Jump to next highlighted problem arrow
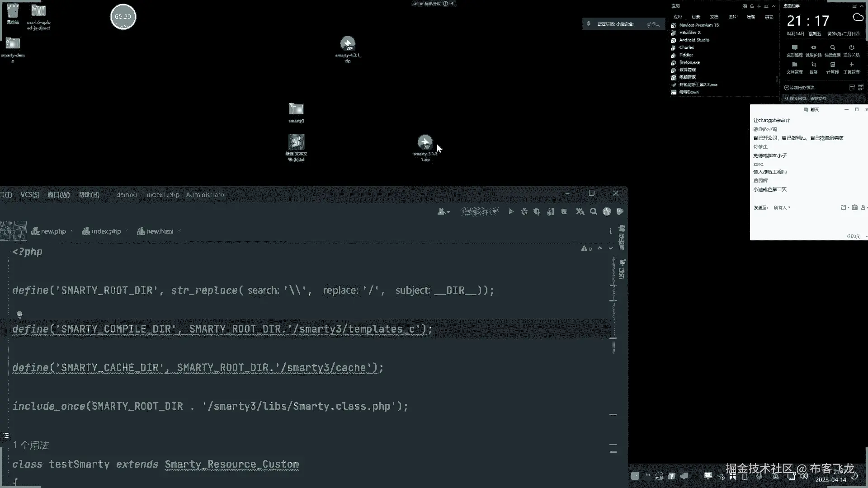Screen dimensions: 868x488 coord(611,248)
